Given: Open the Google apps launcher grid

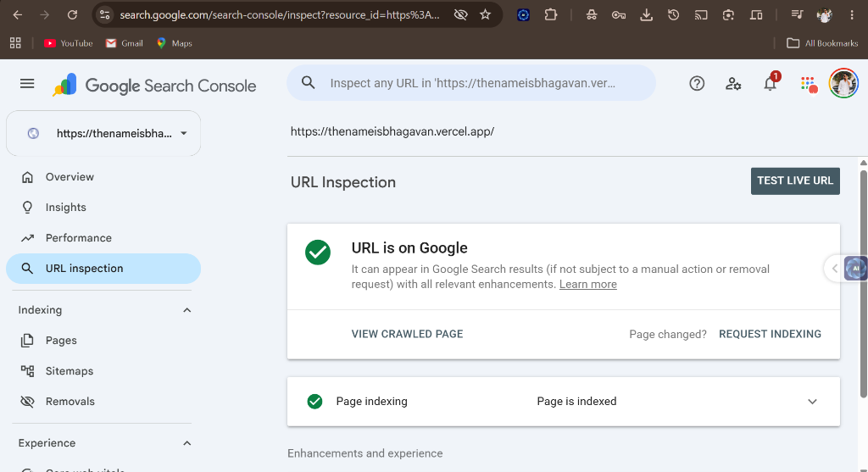Looking at the screenshot, I should (x=808, y=84).
